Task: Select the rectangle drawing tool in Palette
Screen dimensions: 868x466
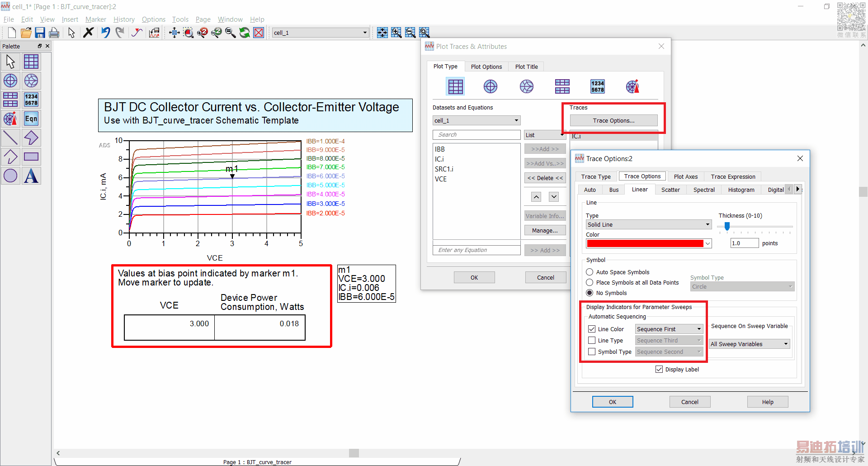Action: pyautogui.click(x=31, y=157)
